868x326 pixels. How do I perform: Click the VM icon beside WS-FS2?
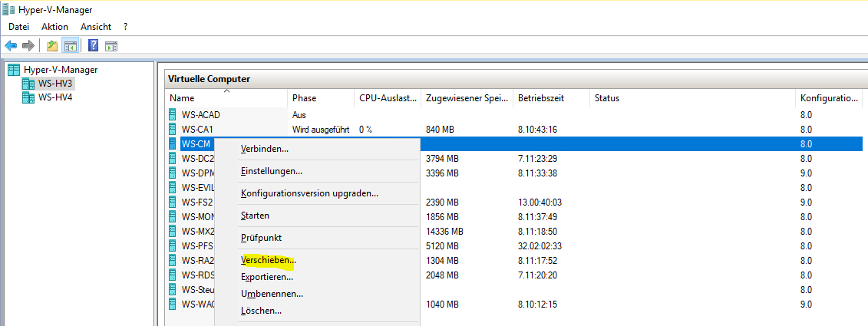tap(173, 202)
